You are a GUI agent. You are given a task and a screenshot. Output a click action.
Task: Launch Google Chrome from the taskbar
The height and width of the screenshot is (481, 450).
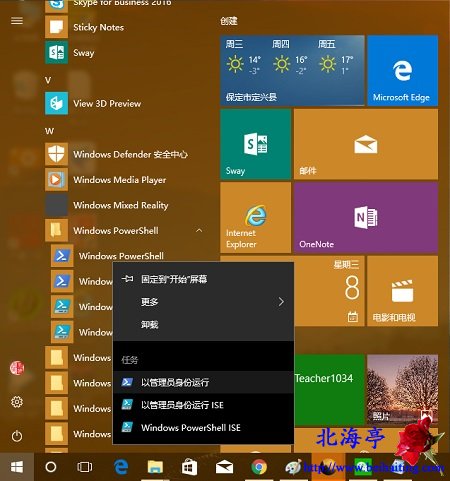(x=259, y=467)
